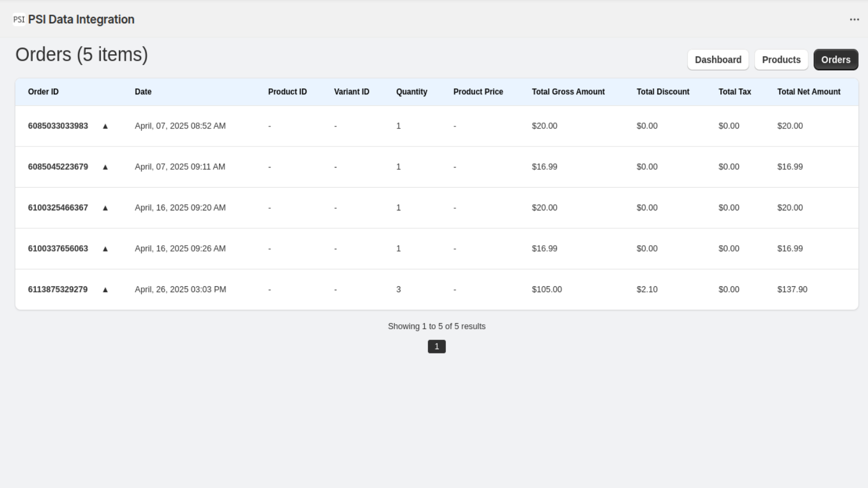Click the $137.90 net amount cell
Viewport: 868px width, 488px height.
792,290
